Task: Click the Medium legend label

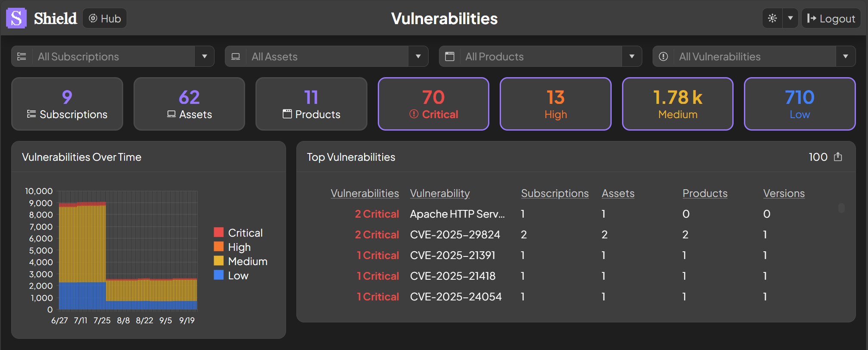Action: coord(248,261)
